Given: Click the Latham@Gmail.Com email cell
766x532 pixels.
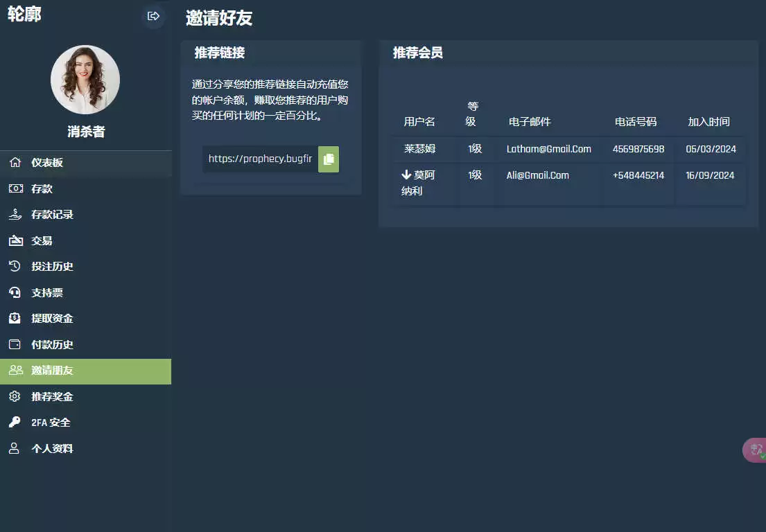Looking at the screenshot, I should (x=548, y=149).
